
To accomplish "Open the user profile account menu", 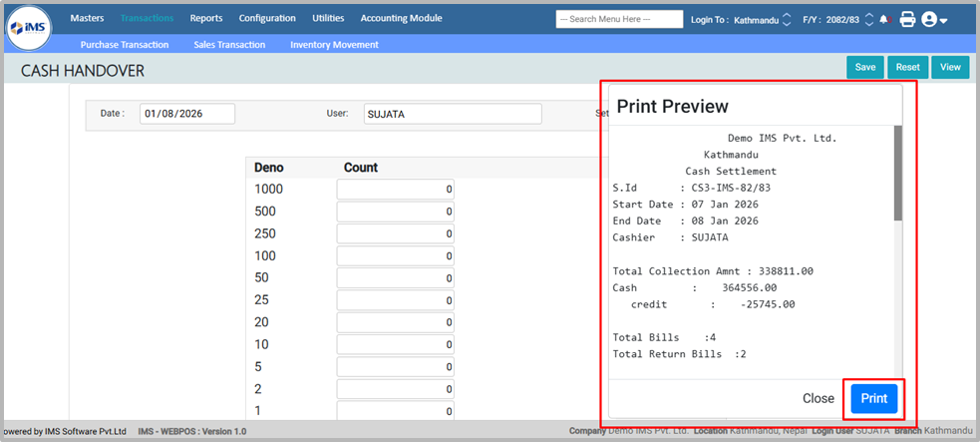I will coord(934,19).
